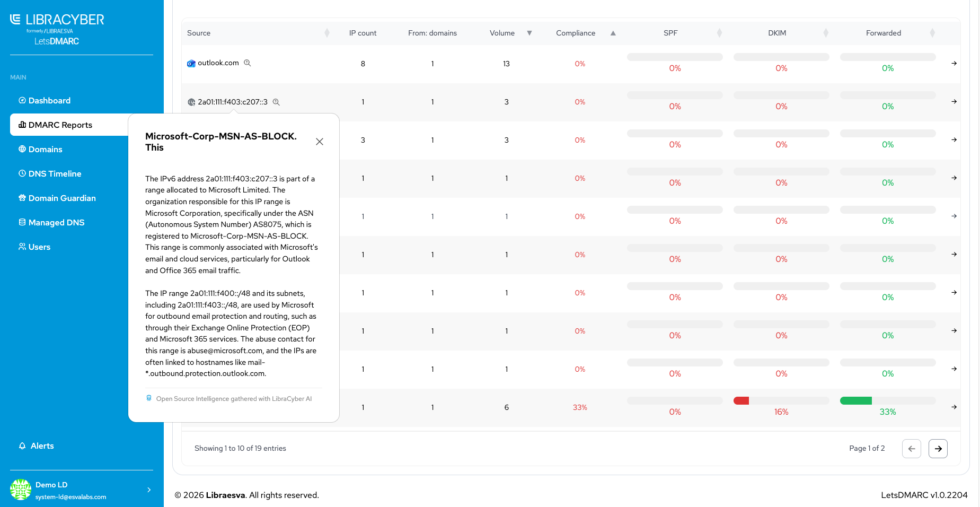Open the Dashboard menu item
Screen dimensions: 980x507
45,101
